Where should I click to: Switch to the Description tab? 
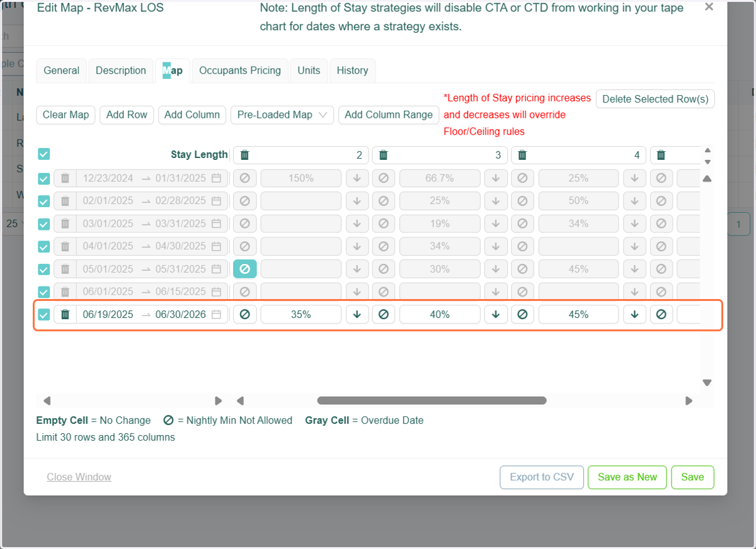click(x=121, y=71)
